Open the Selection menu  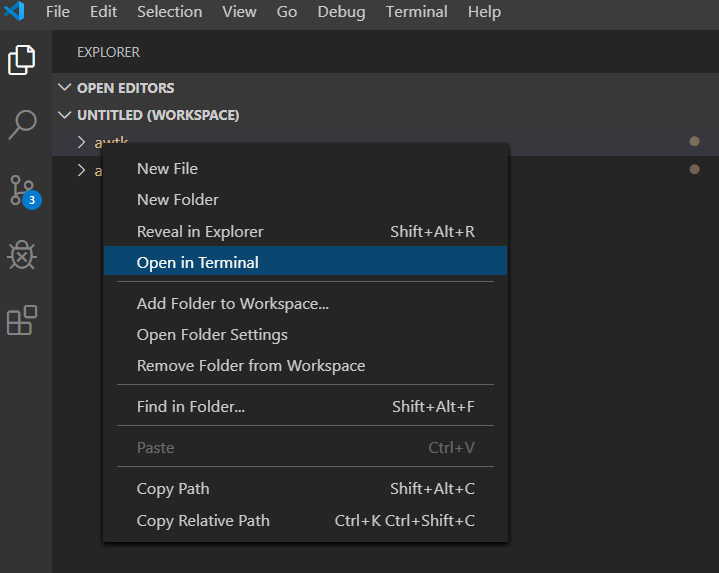(x=170, y=11)
